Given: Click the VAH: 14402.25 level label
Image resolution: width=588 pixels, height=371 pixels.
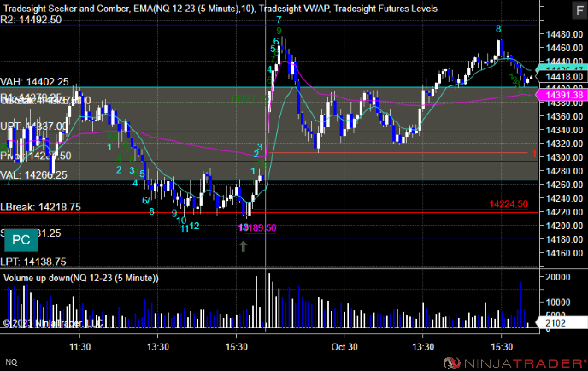Looking at the screenshot, I should coord(34,82).
